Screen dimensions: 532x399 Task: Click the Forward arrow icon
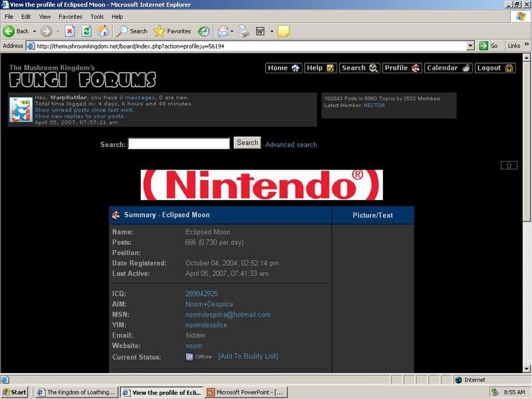[46, 31]
